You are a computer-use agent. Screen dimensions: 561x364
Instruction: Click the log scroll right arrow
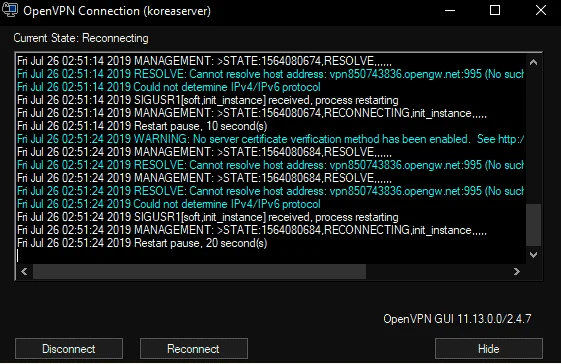517,272
